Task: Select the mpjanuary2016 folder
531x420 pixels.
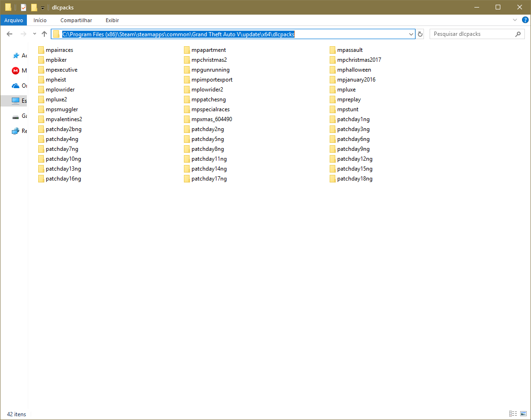Action: coord(353,80)
